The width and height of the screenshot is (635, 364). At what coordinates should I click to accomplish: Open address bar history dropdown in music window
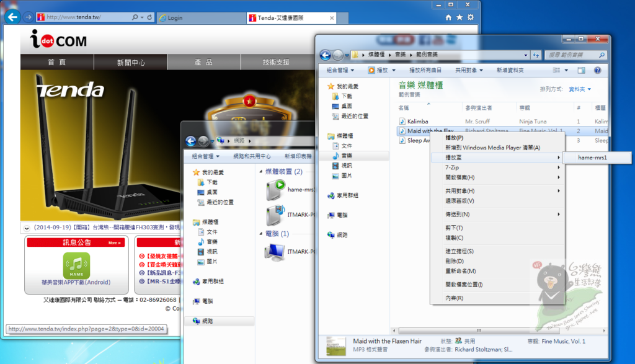click(x=526, y=55)
